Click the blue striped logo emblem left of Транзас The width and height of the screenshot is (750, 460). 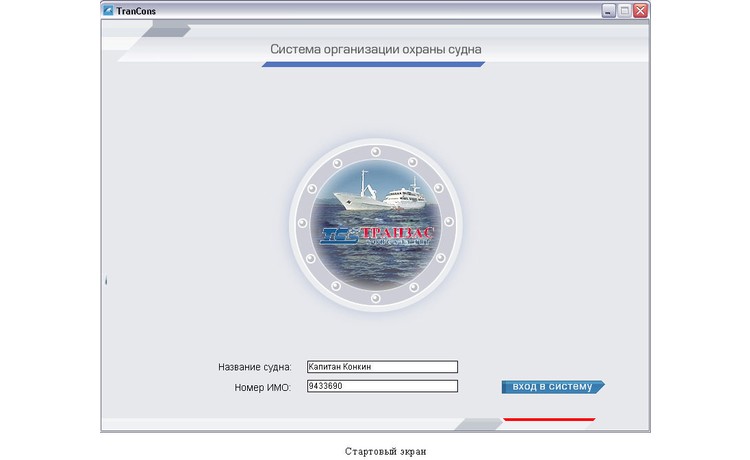pyautogui.click(x=338, y=235)
